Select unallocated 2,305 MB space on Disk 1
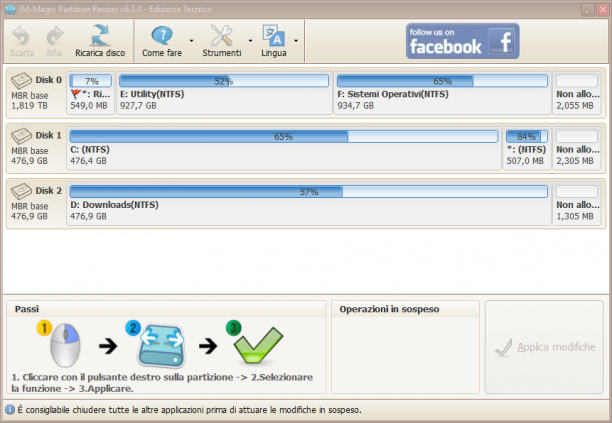 click(577, 148)
